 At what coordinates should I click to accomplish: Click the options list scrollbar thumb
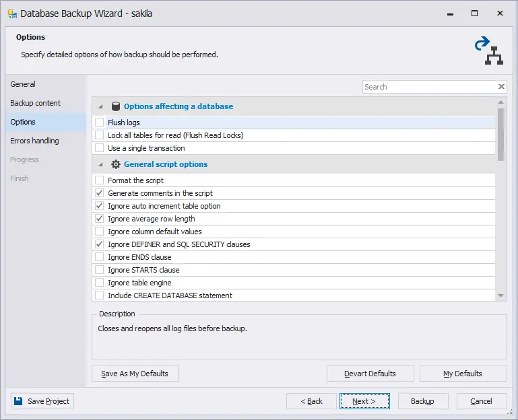pyautogui.click(x=500, y=135)
